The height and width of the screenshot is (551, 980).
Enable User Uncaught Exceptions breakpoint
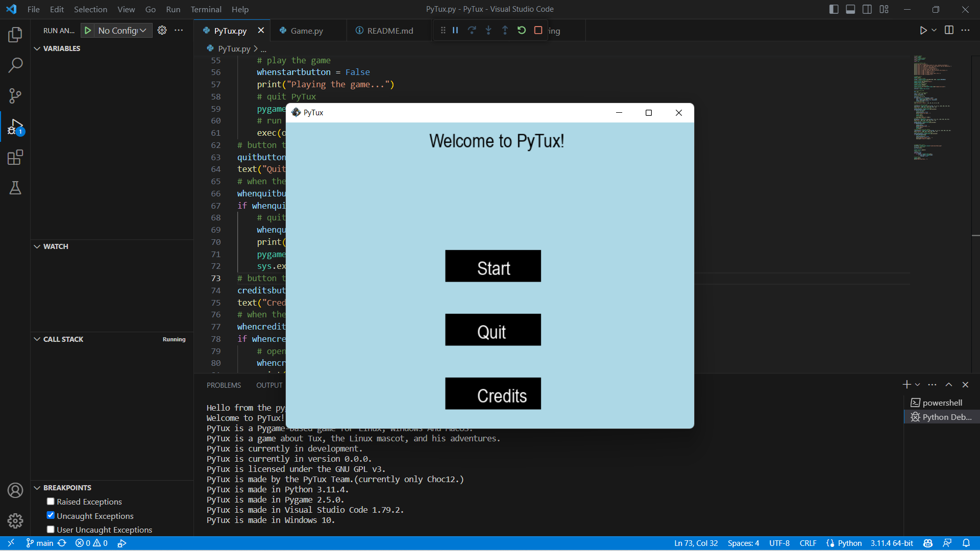(x=51, y=530)
